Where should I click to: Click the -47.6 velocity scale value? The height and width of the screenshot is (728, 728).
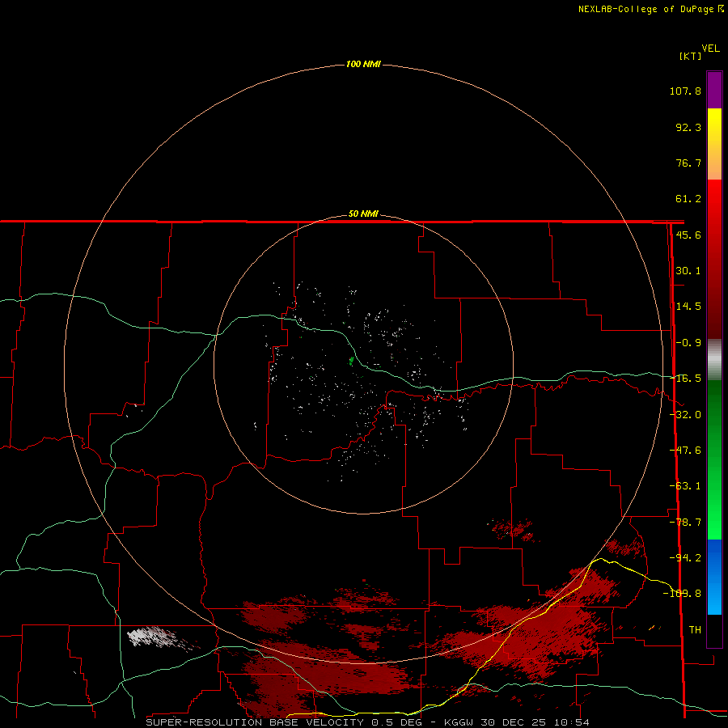[685, 451]
